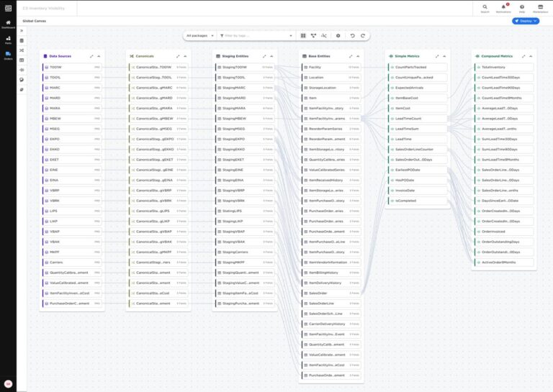Image resolution: width=553 pixels, height=392 pixels.
Task: Open the Dashboard from the left sidebar
Action: click(x=8, y=24)
